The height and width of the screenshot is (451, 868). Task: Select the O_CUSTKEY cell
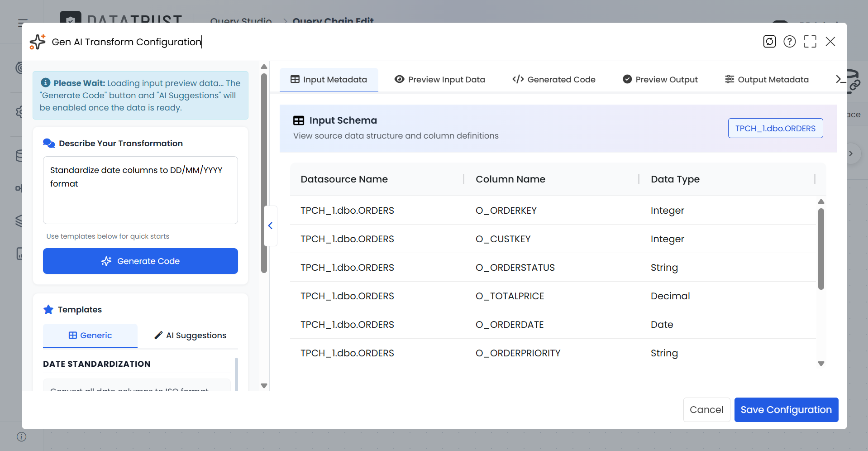503,239
